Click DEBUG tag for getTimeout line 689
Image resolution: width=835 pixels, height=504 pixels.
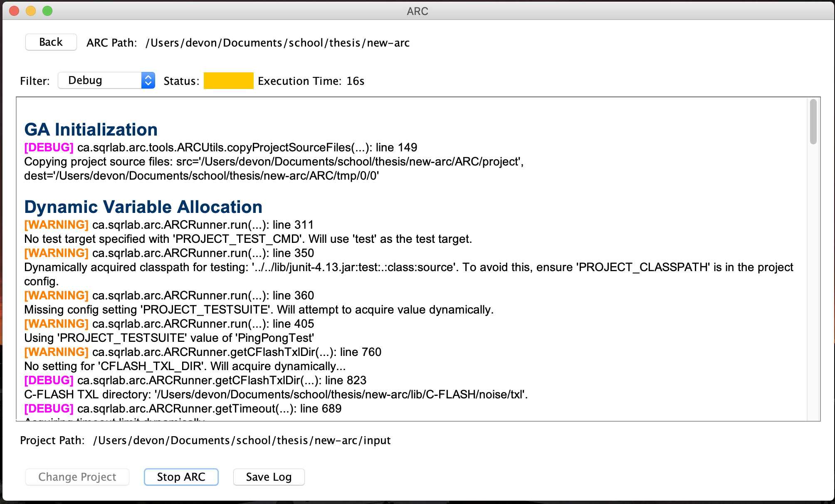click(x=49, y=408)
